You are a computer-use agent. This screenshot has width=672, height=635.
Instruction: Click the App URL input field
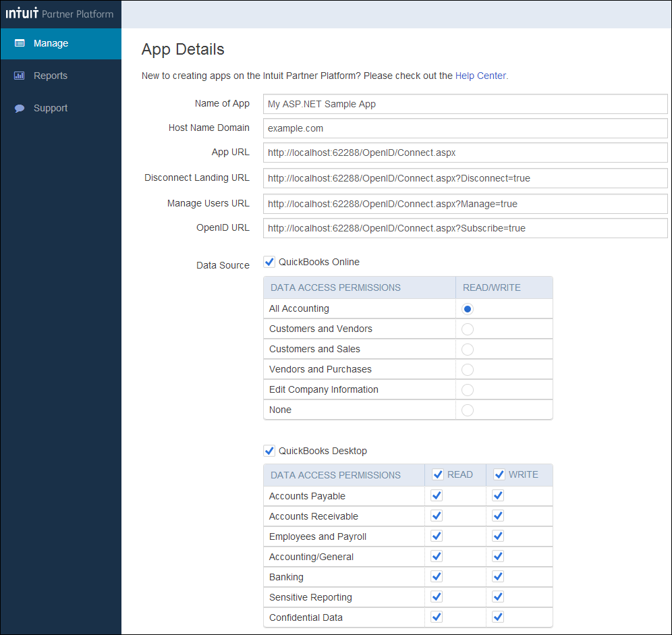[465, 153]
